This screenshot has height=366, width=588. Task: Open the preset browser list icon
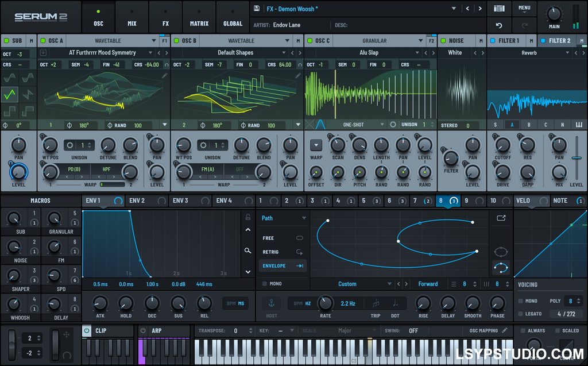coord(499,9)
